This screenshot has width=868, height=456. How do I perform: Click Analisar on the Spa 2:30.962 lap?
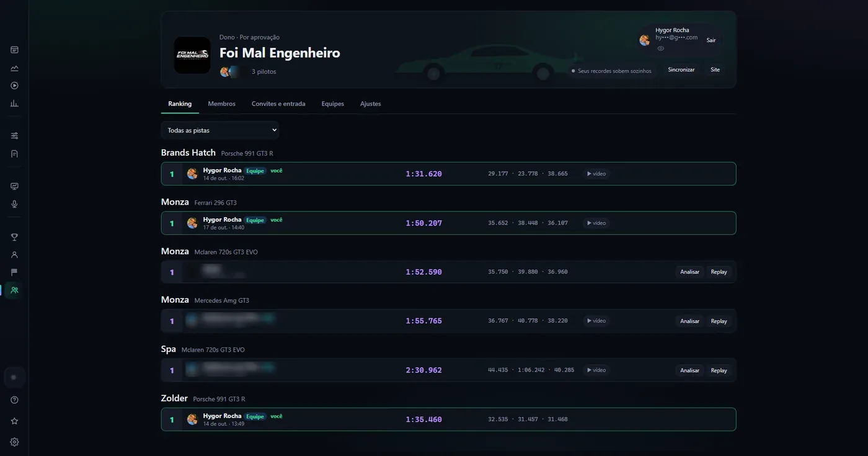pos(689,370)
